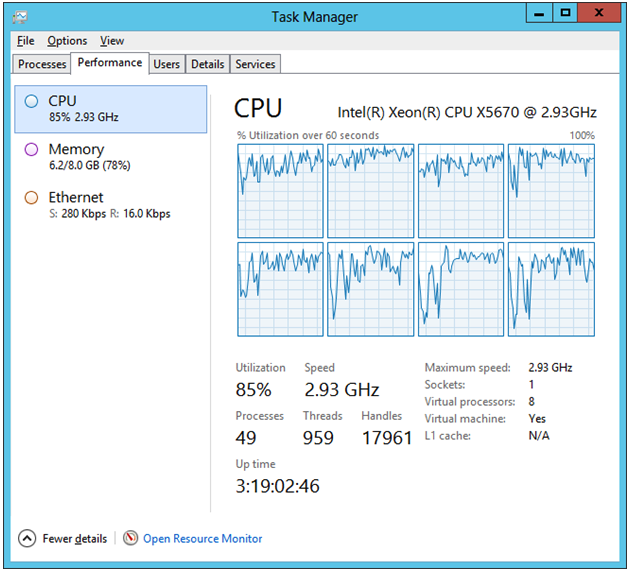Click the up time value 3:19:02:46
The image size is (631, 571).
[x=277, y=486]
